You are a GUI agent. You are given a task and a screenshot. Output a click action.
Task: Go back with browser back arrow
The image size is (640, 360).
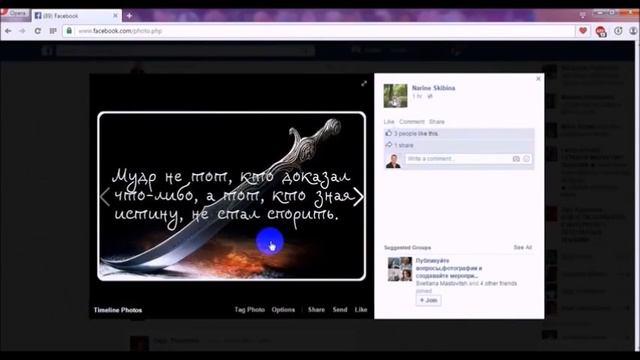coord(8,31)
